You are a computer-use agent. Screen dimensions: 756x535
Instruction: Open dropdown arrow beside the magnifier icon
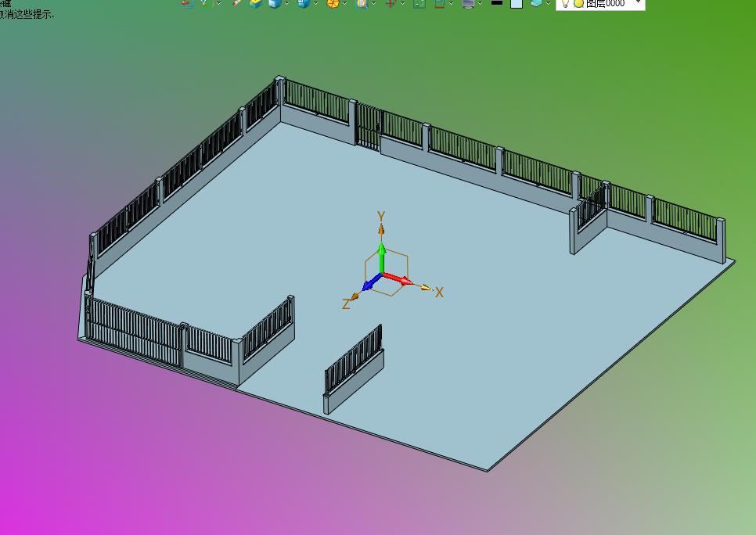point(373,3)
